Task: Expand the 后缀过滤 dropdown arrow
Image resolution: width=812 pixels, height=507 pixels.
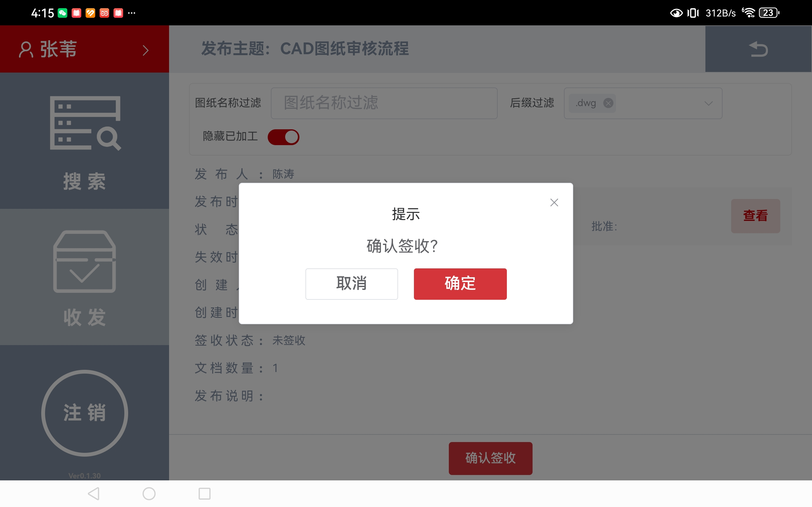Action: coord(708,103)
